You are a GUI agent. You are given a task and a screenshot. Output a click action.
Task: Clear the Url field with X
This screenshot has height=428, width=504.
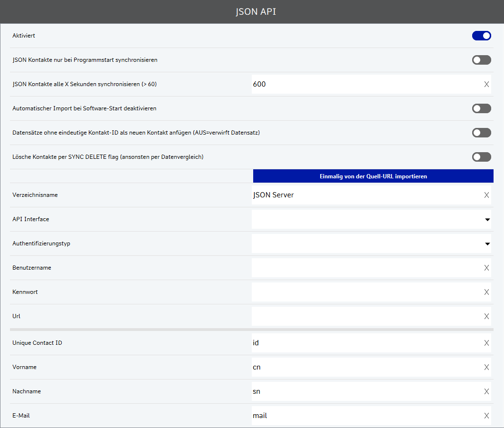[486, 316]
